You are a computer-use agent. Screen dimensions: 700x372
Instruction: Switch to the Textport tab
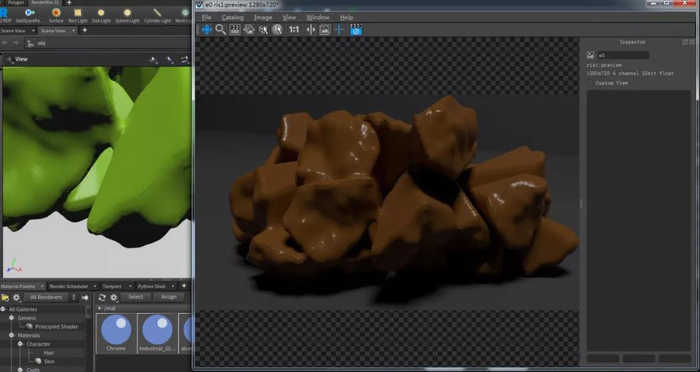[x=112, y=286]
